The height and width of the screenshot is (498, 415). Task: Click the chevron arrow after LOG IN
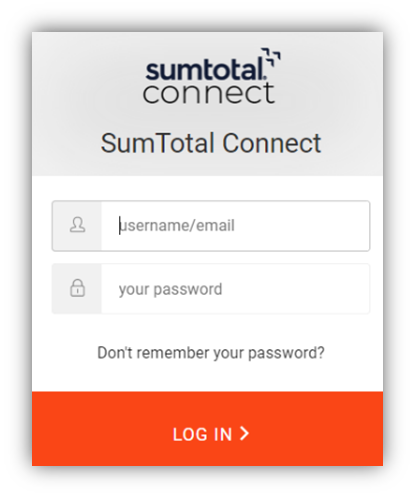[244, 434]
